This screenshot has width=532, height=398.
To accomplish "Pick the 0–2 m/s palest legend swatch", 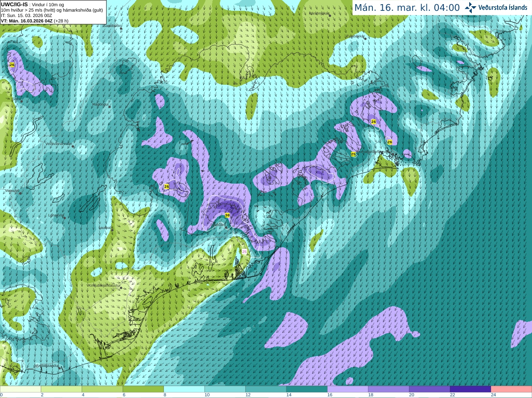I will (x=20, y=389).
